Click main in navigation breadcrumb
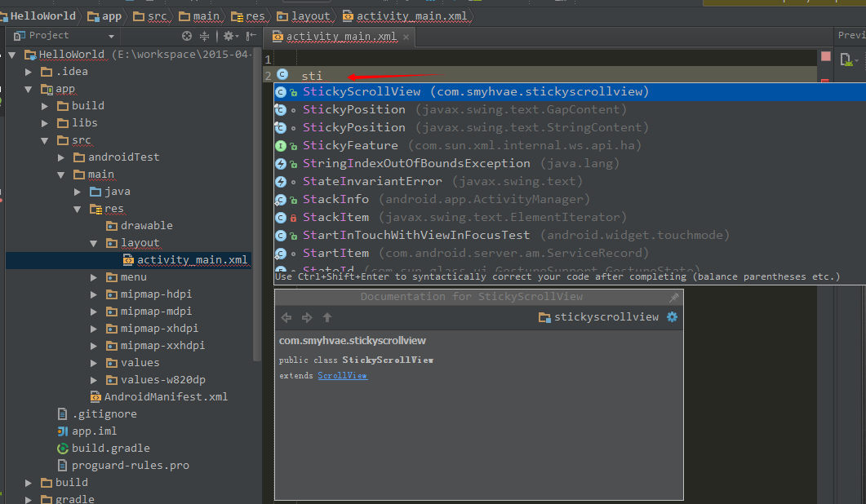The width and height of the screenshot is (866, 504). pyautogui.click(x=199, y=16)
